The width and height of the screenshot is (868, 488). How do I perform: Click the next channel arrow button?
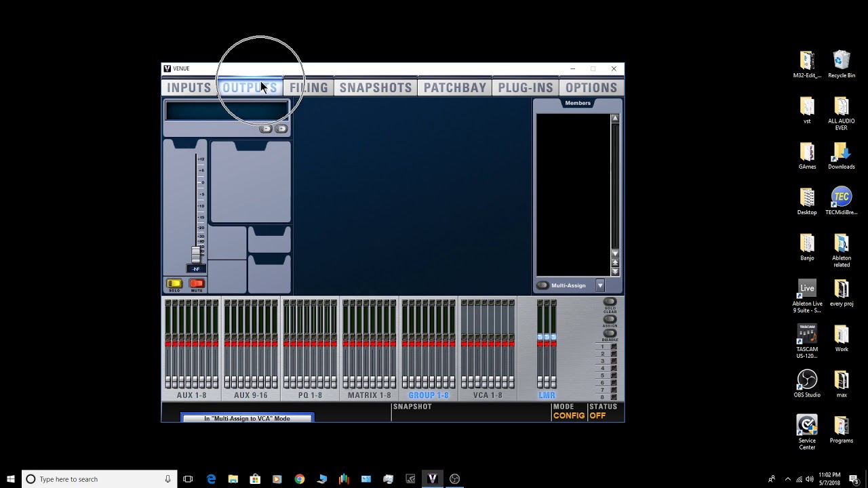(x=281, y=129)
